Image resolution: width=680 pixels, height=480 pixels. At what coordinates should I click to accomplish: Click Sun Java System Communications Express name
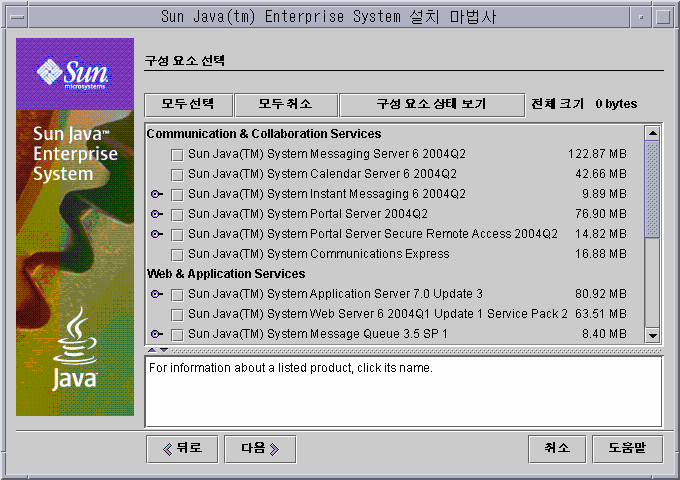[x=319, y=254]
